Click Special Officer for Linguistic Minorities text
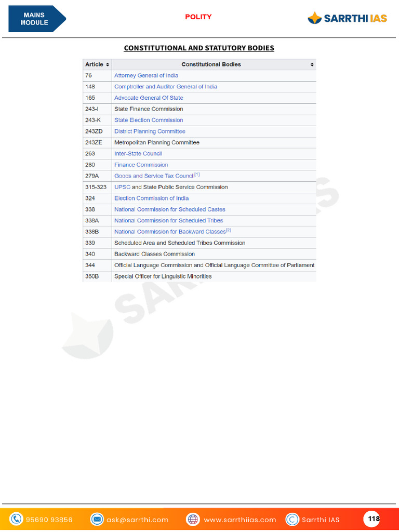The height and width of the screenshot is (532, 399). point(163,276)
